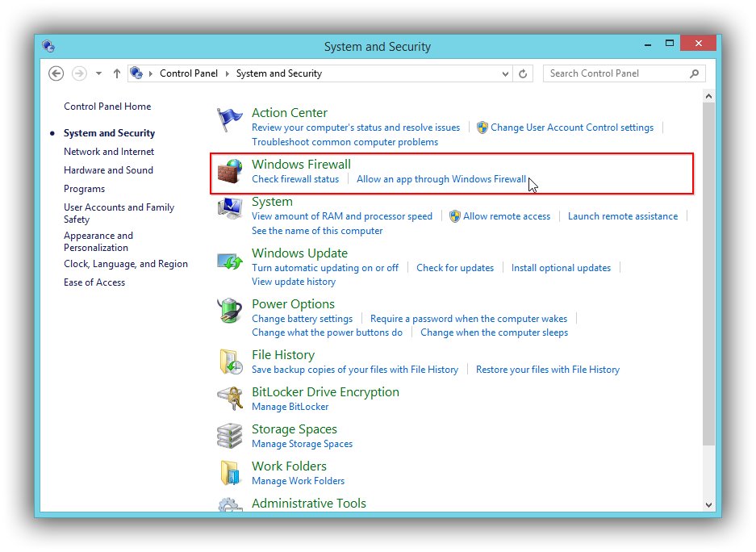
Task: Click View update history link
Action: point(294,282)
